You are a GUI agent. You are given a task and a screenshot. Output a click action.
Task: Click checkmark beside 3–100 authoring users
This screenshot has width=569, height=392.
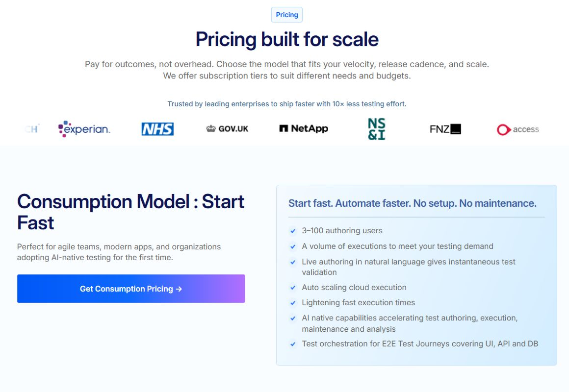coord(293,231)
